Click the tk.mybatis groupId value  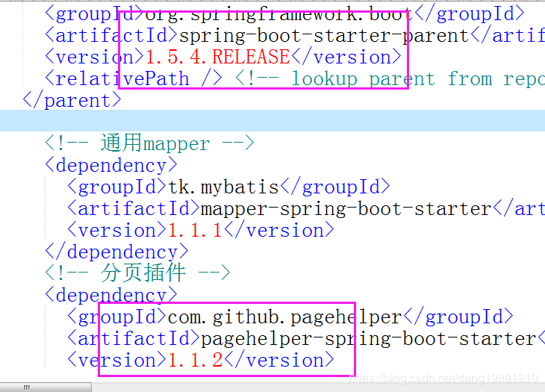click(x=223, y=187)
